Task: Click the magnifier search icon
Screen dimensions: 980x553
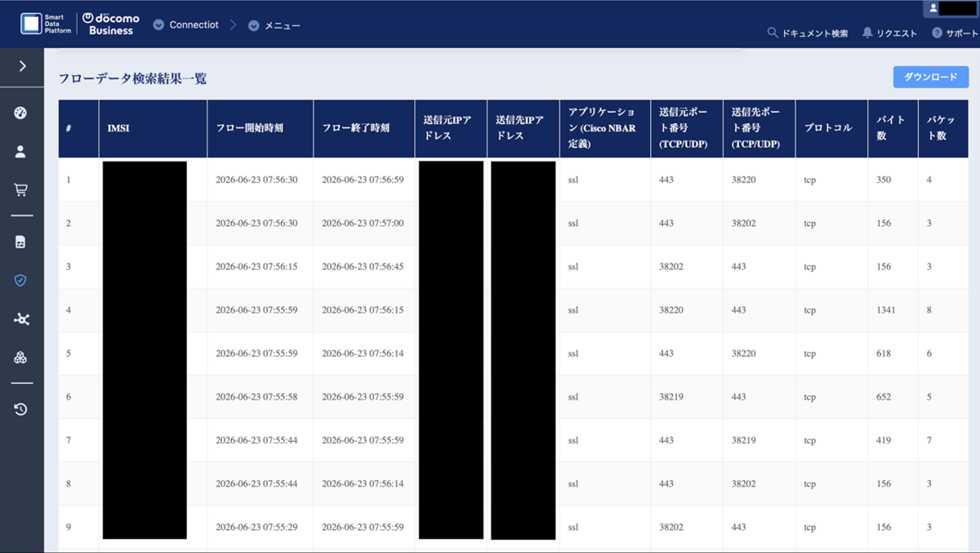Action: coord(773,33)
